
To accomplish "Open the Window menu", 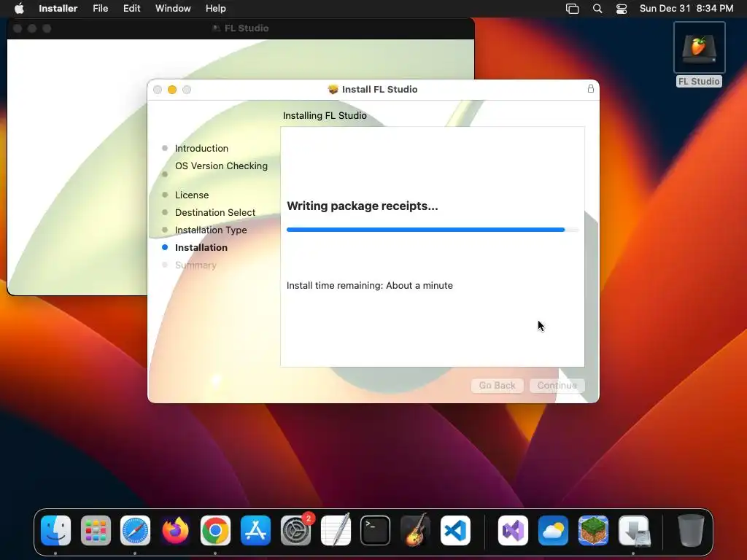I will coord(173,8).
